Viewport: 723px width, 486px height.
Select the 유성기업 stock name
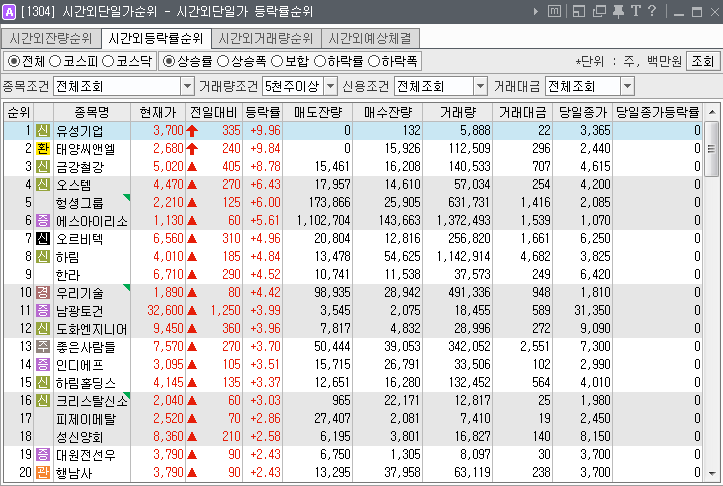click(x=79, y=131)
